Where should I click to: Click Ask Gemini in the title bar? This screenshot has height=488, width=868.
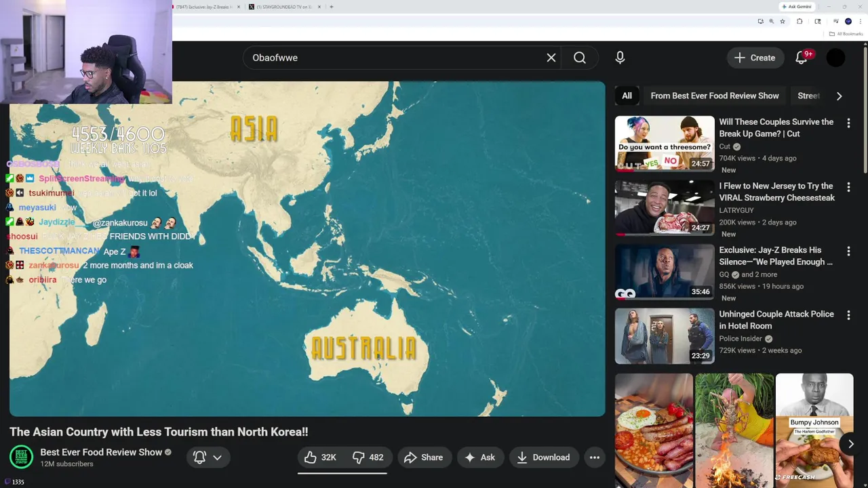pyautogui.click(x=797, y=7)
